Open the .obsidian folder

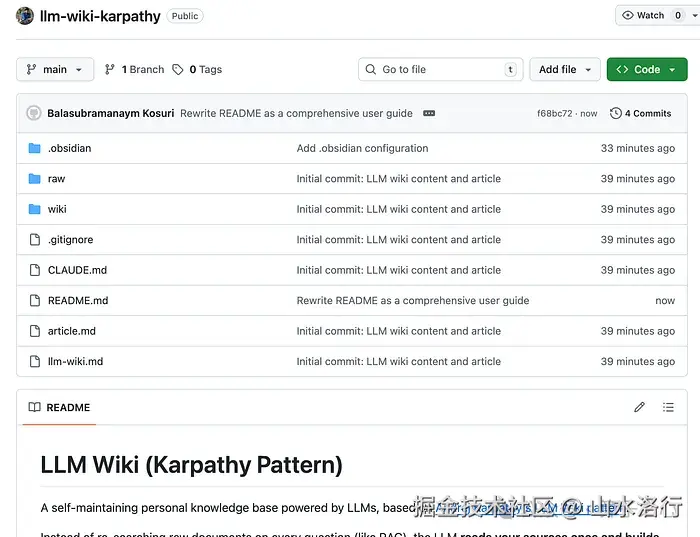pos(70,148)
